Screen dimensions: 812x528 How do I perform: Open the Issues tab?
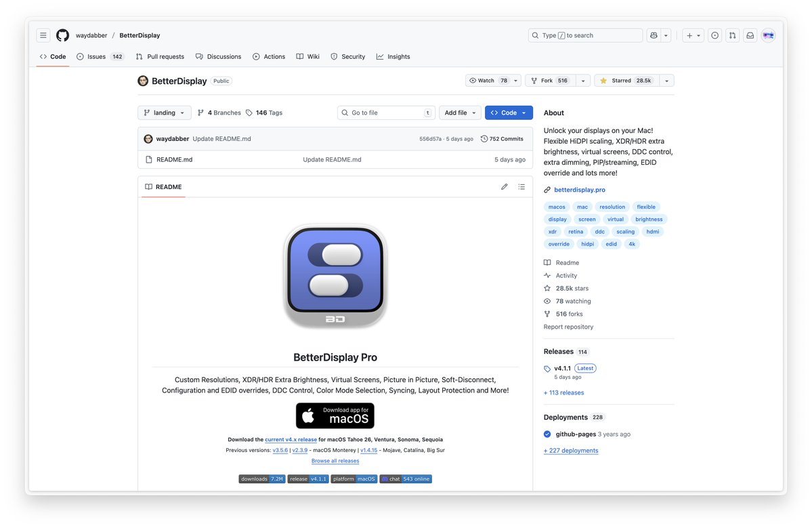(x=100, y=56)
